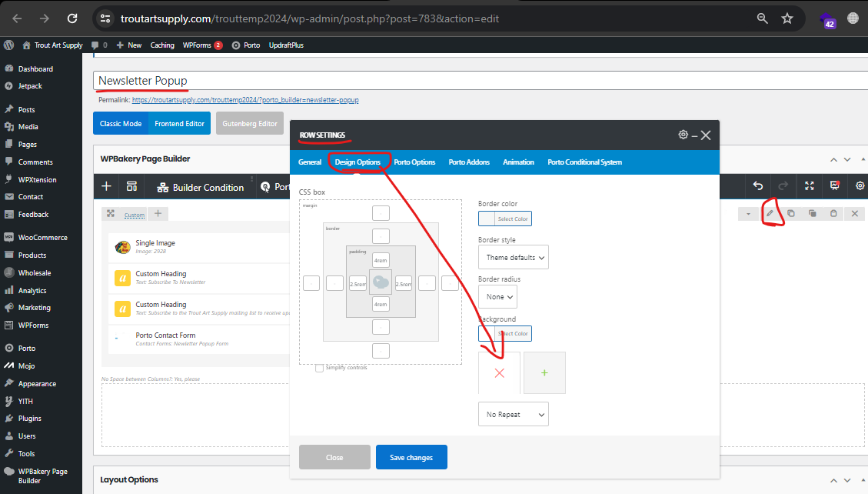Viewport: 868px width, 494px height.
Task: Open UpdraftPlus in the admin bar
Action: (286, 45)
